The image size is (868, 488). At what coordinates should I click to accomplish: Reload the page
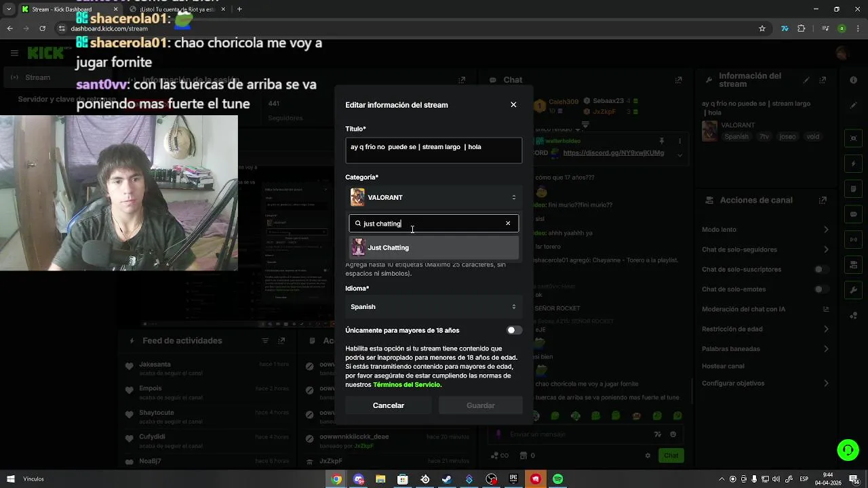[43, 28]
